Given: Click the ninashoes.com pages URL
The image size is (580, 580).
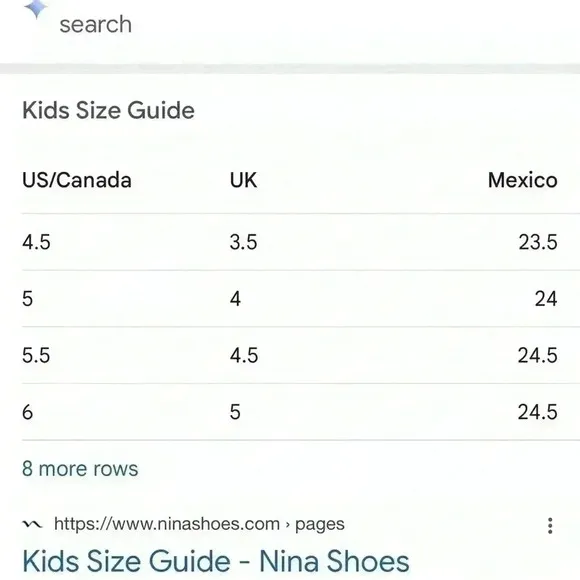Looking at the screenshot, I should [x=199, y=524].
